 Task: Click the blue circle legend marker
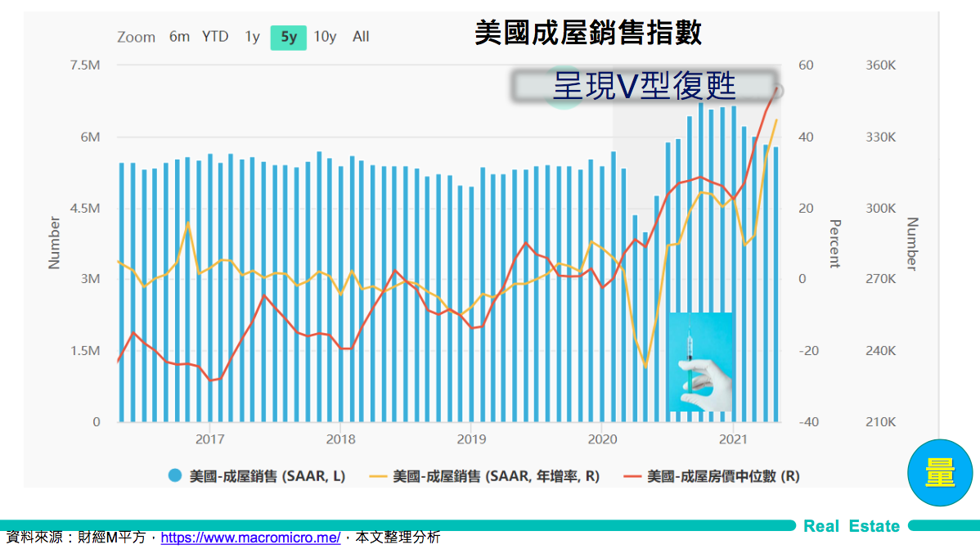(174, 476)
